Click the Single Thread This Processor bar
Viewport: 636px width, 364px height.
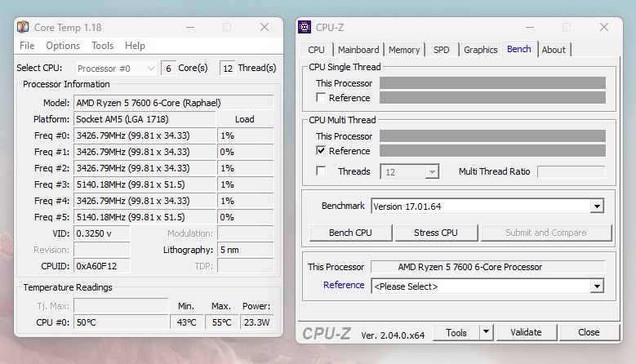492,83
